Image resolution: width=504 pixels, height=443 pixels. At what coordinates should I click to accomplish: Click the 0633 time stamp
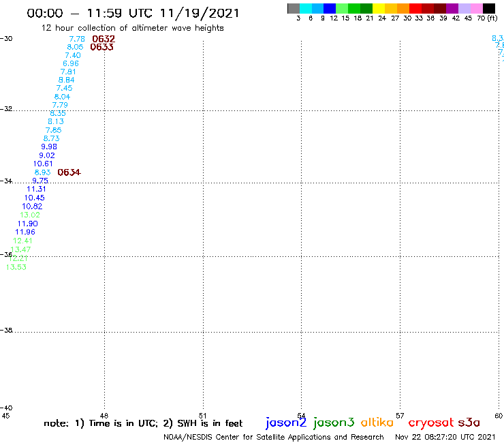(102, 47)
